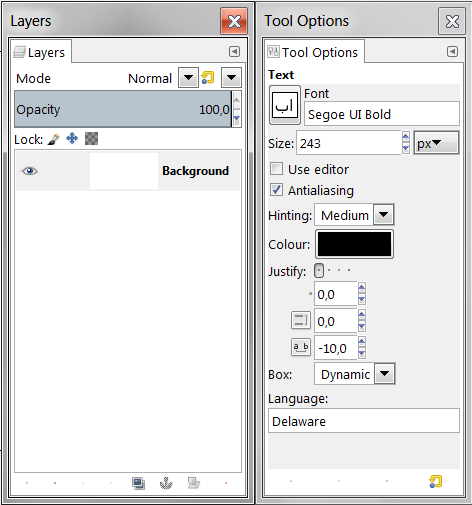Toggle lock alpha channel checkerboard icon

tap(91, 138)
